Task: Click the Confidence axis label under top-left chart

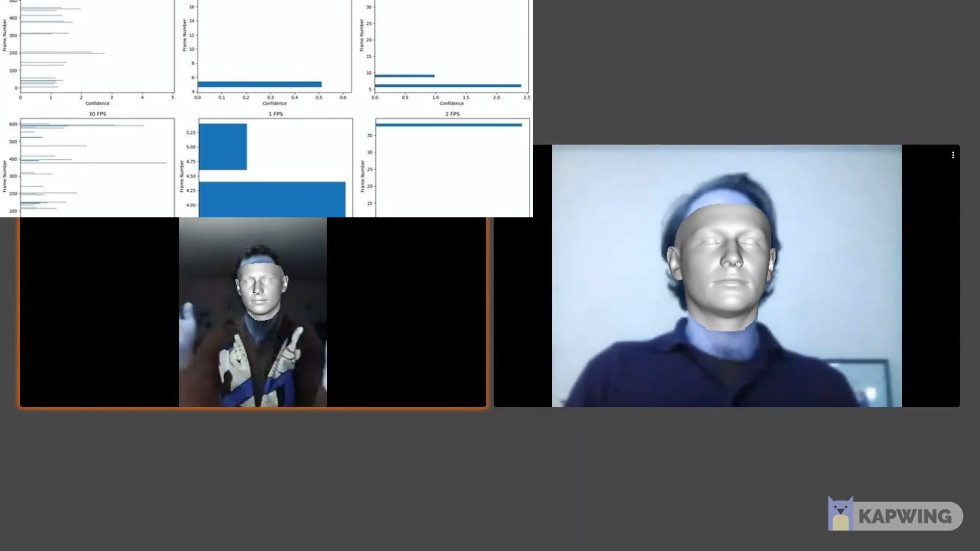Action: (97, 103)
